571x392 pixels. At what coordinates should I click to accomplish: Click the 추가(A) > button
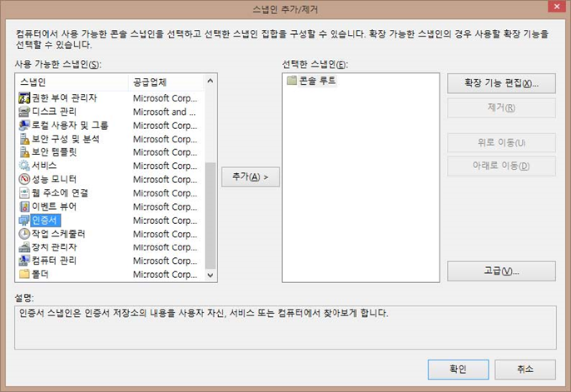pos(250,176)
